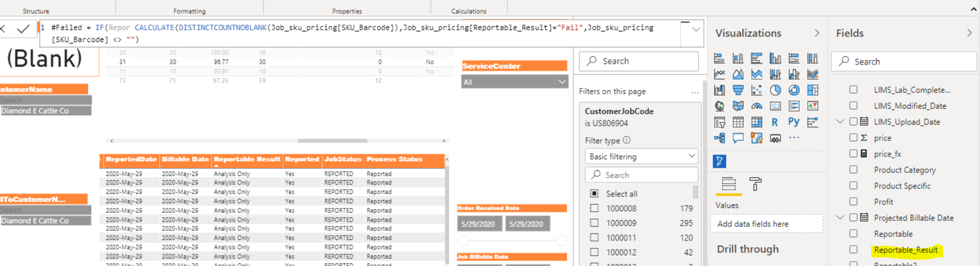Check the price_fx field checkbox
This screenshot has width=980, height=266.
point(854,154)
